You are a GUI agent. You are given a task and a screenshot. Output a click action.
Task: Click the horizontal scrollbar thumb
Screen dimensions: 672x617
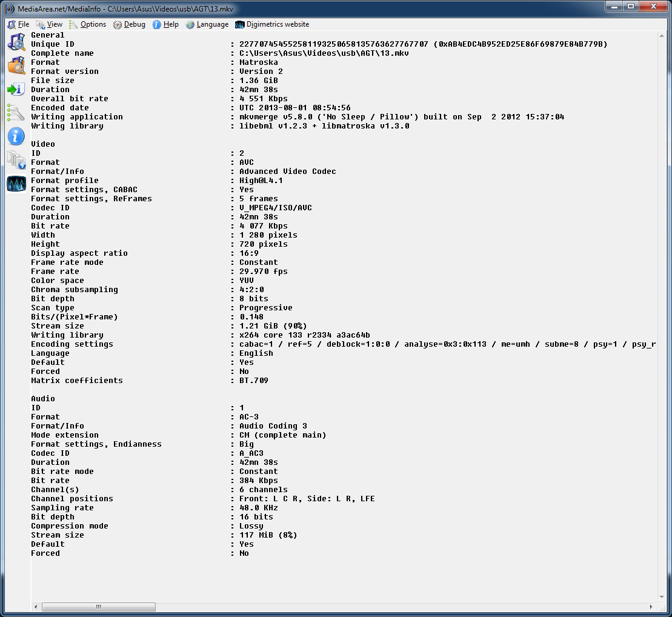coord(99,607)
